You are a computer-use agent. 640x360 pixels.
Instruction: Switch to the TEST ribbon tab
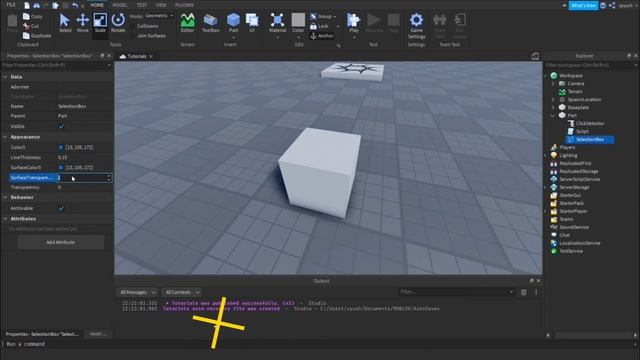pyautogui.click(x=142, y=5)
